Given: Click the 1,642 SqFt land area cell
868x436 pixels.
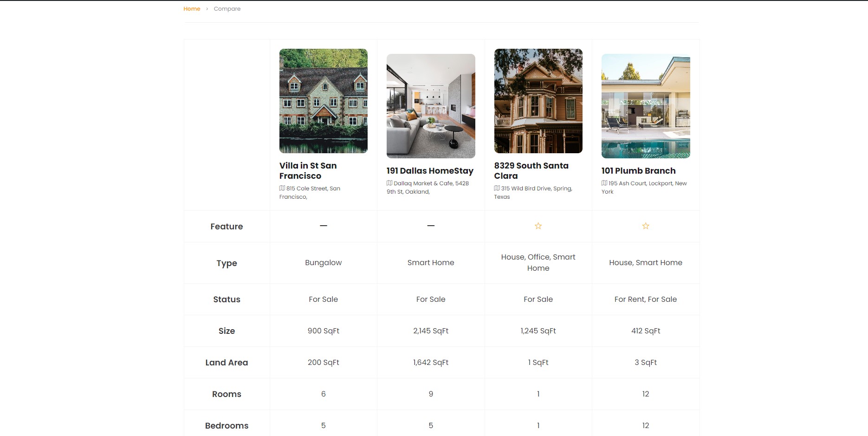Looking at the screenshot, I should click(x=431, y=363).
